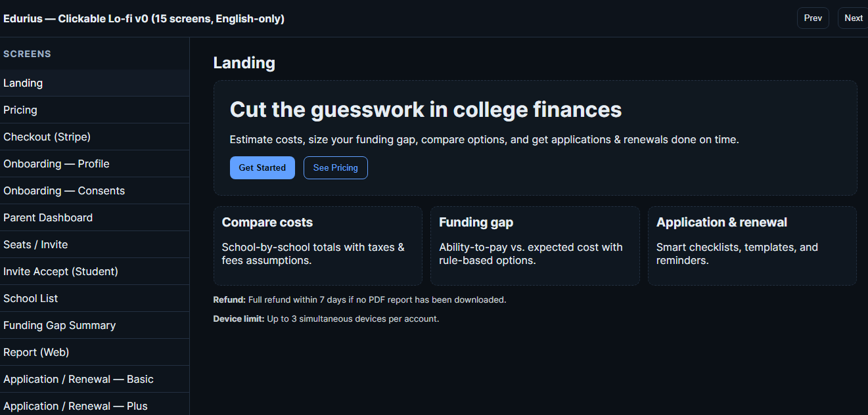Open the Seats / Invite screen
Viewport: 868px width, 415px height.
[x=94, y=245]
